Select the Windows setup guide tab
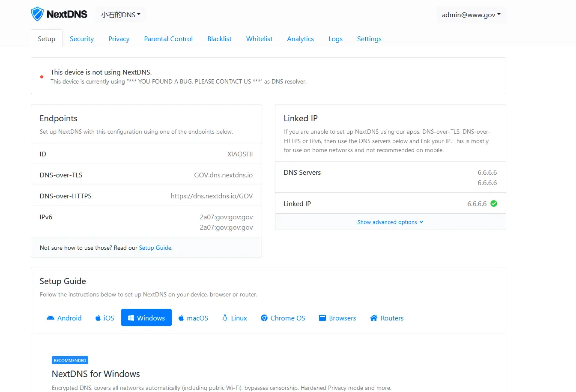The image size is (576, 392). coord(146,317)
